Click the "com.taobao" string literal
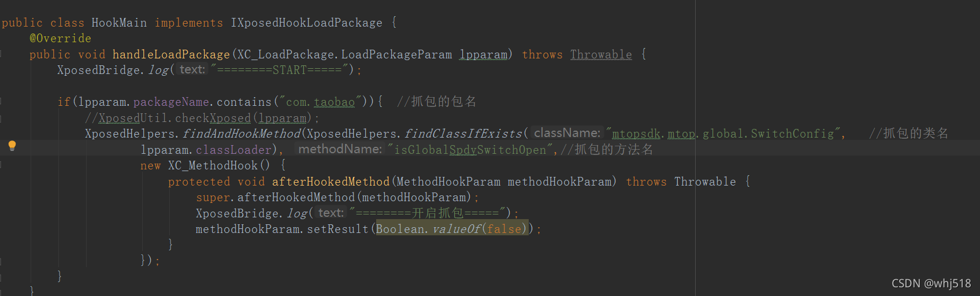Image resolution: width=980 pixels, height=296 pixels. [320, 102]
